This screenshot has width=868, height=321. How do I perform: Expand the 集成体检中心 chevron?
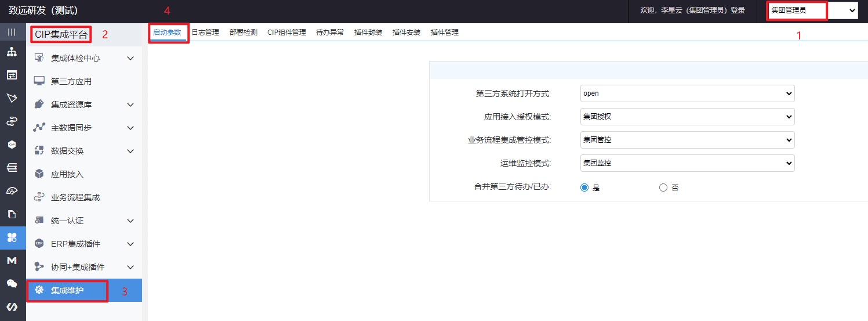tap(130, 58)
